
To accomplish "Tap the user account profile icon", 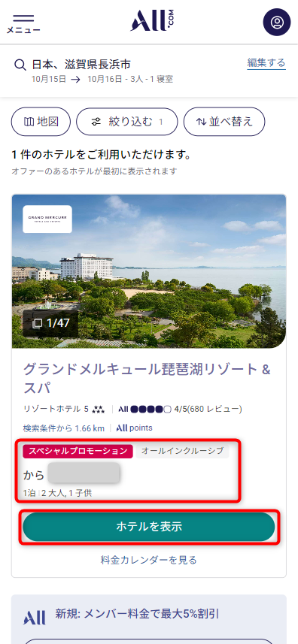I will point(277,22).
